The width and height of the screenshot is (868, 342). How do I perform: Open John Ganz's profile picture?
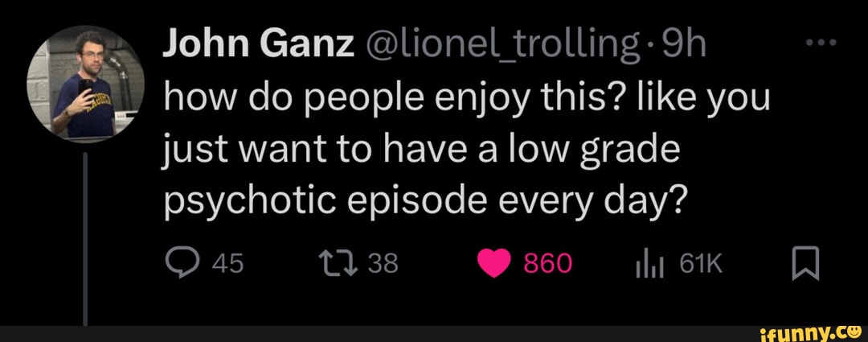click(x=85, y=84)
